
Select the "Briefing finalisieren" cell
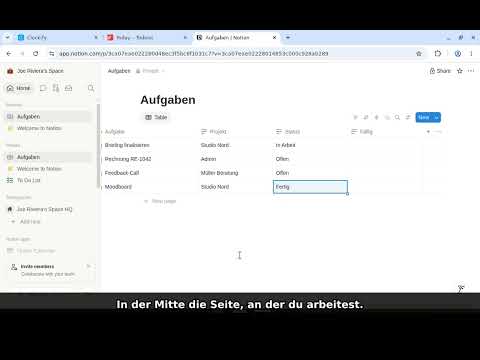150,145
